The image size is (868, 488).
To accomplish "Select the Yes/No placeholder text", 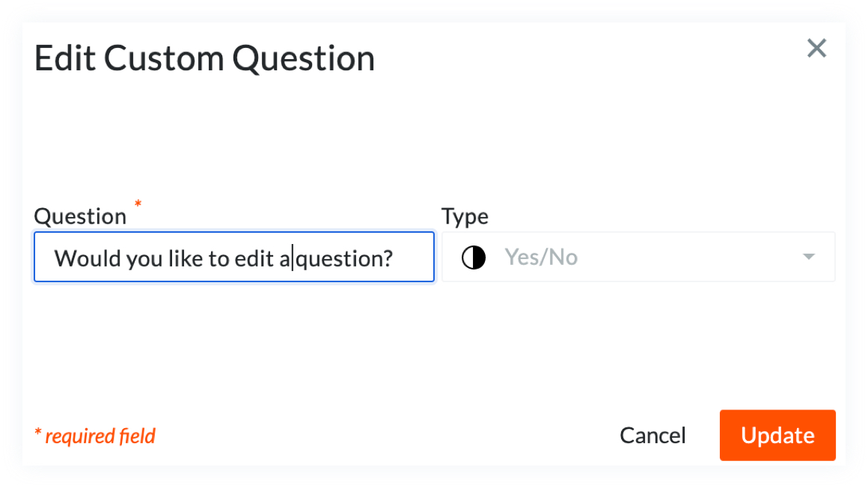I will (541, 257).
